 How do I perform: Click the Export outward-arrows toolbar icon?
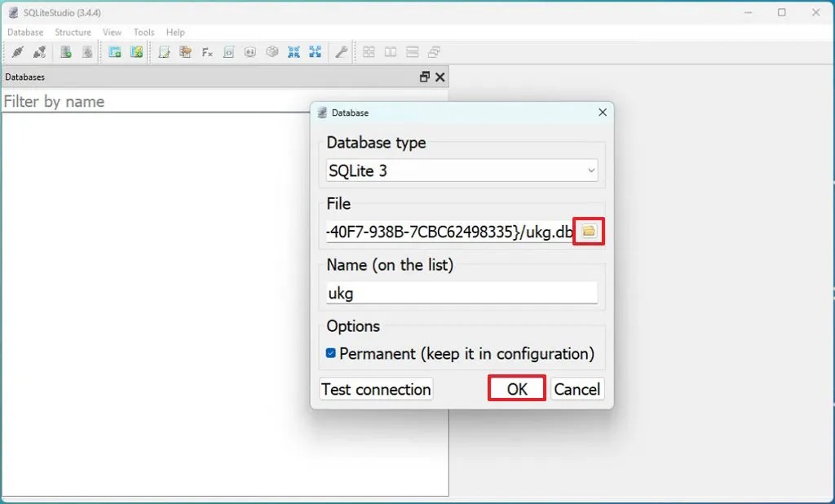[316, 51]
